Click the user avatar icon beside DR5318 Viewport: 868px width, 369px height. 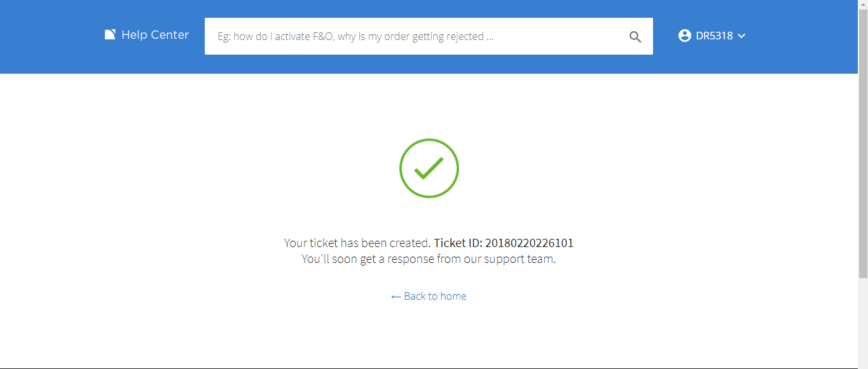coord(685,36)
